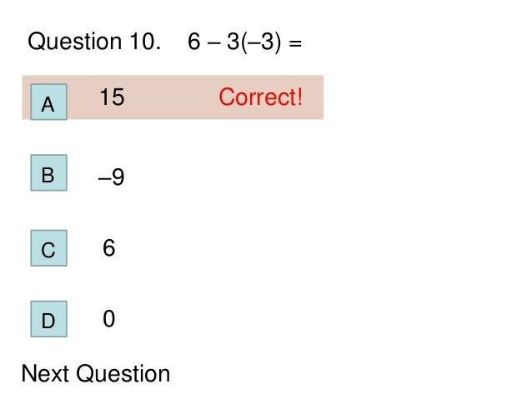Click the letter D inside its box
Image resolution: width=532 pixels, height=399 pixels.
pos(48,321)
